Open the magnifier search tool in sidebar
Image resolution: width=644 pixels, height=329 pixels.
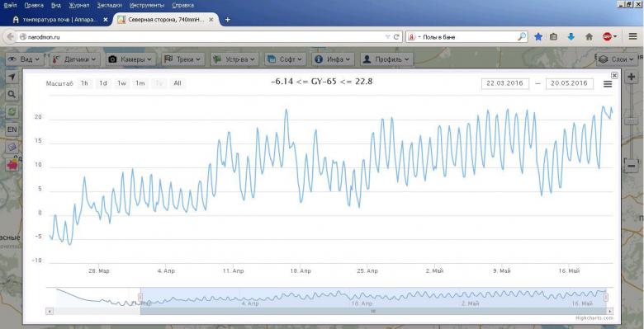pos(12,95)
